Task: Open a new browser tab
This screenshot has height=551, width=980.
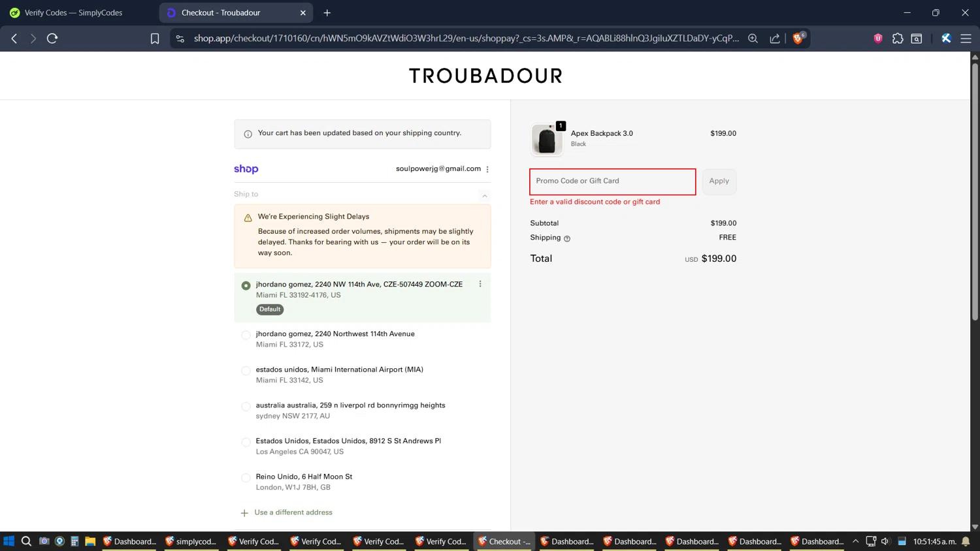Action: 327,12
